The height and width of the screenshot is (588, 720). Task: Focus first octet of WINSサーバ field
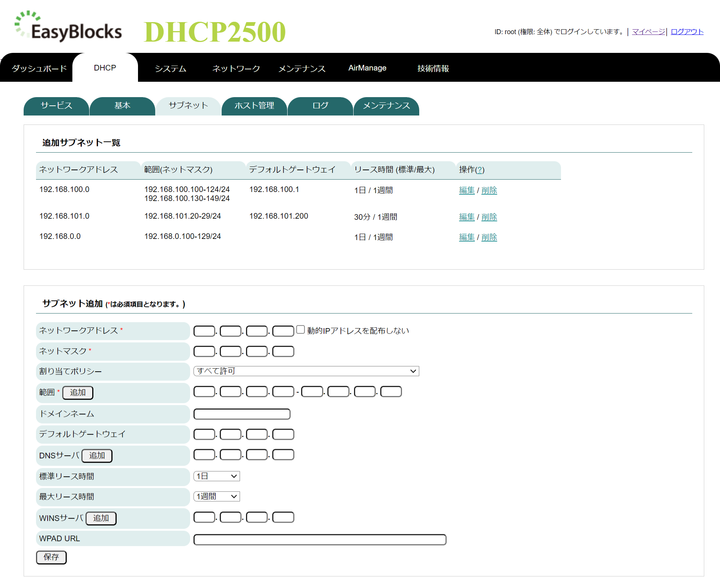tap(204, 517)
